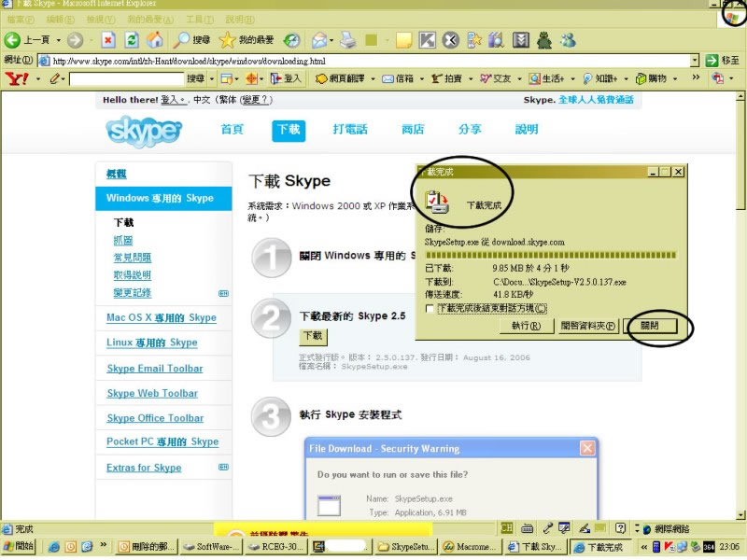Launch Internet Explorer from quick launch
Image resolution: width=747 pixels, height=560 pixels.
[53, 547]
